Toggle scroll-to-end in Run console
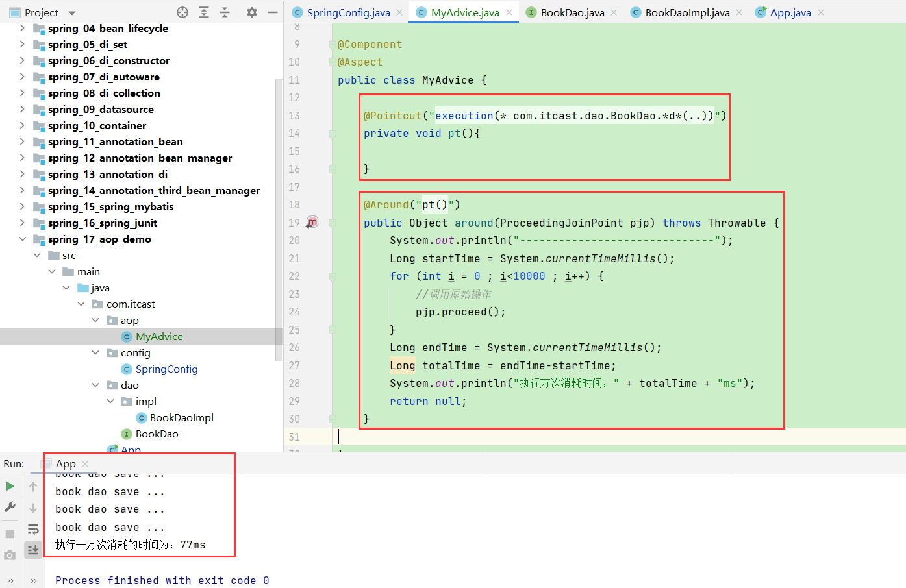906x588 pixels. (33, 550)
